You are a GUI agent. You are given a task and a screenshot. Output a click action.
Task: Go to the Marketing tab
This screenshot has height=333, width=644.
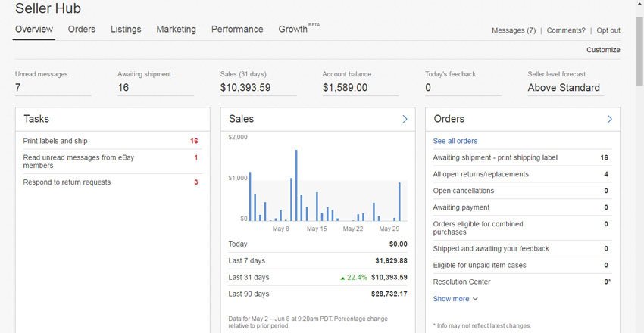pos(176,30)
